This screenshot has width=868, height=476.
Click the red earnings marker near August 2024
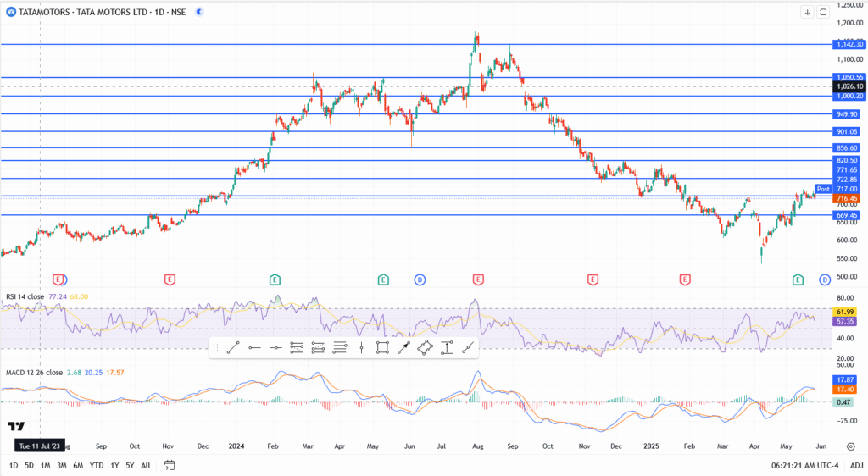click(x=478, y=280)
